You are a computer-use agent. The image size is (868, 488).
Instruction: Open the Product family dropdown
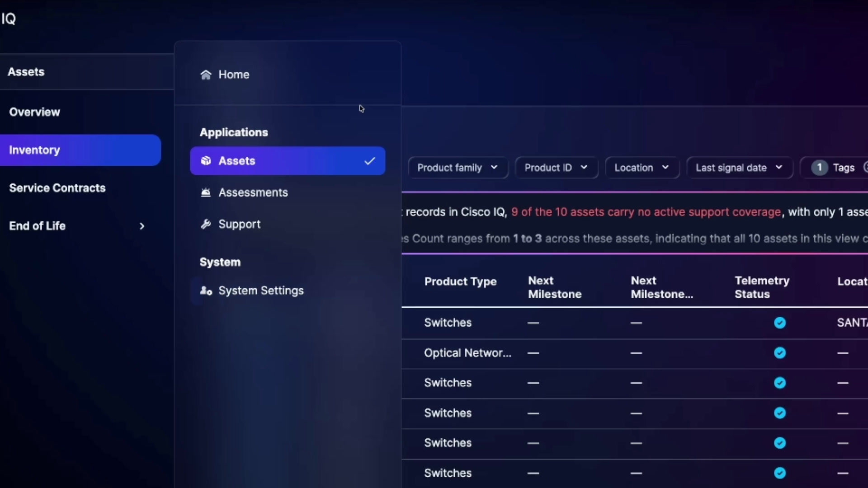coord(458,168)
